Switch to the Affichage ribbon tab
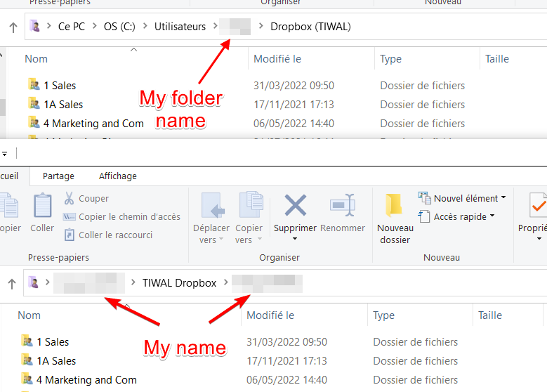The width and height of the screenshot is (547, 392). [x=117, y=176]
